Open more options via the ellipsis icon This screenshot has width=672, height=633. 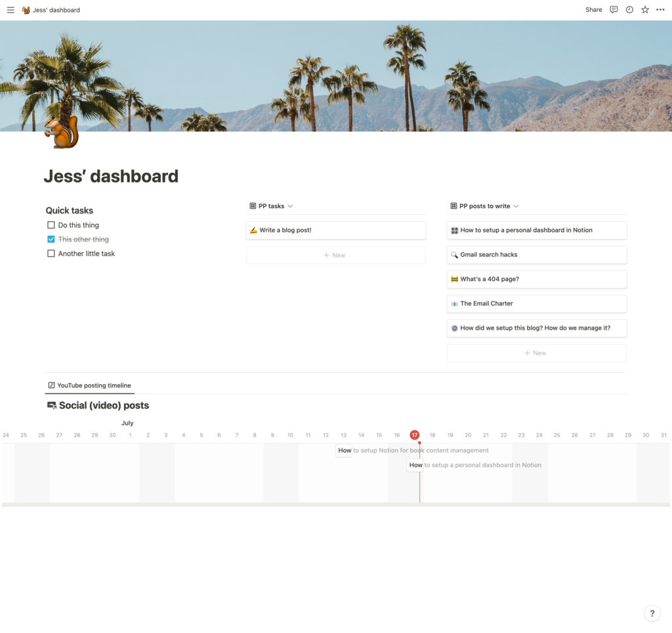pyautogui.click(x=660, y=10)
